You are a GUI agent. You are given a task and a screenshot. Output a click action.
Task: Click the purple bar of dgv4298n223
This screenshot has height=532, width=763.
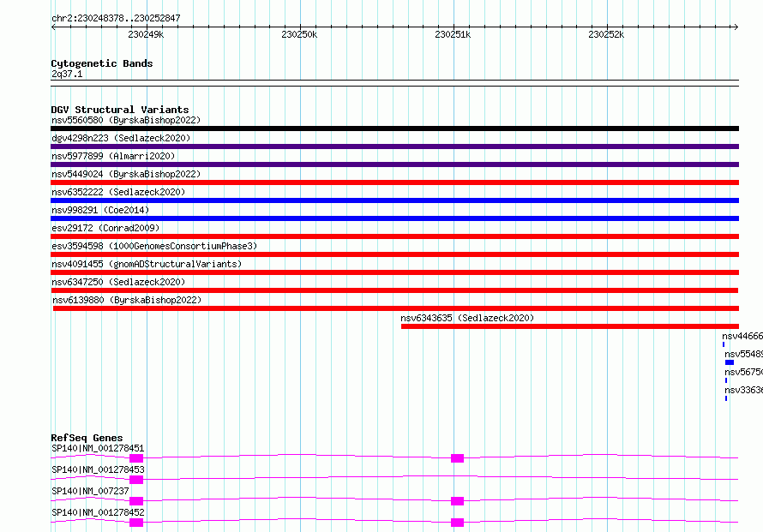click(x=394, y=146)
